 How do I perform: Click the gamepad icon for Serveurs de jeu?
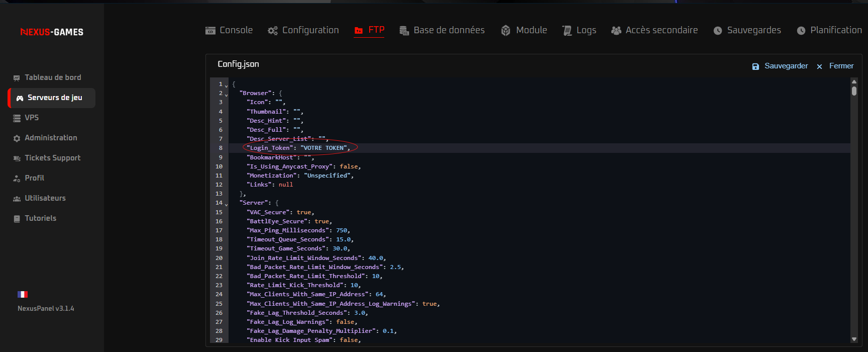[x=20, y=98]
